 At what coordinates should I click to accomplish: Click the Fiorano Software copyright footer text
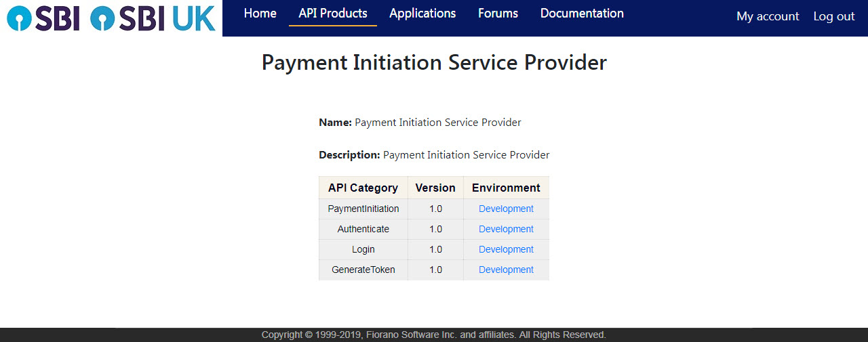434,335
